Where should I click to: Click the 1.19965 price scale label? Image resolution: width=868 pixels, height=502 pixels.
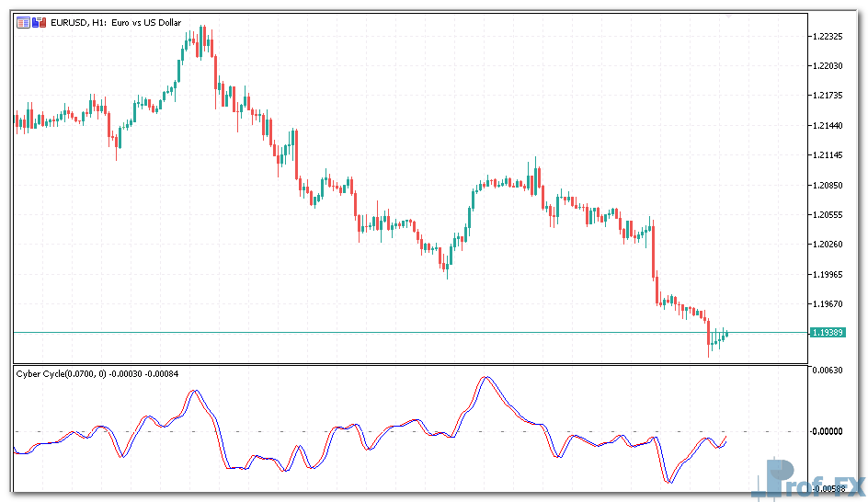tap(829, 275)
